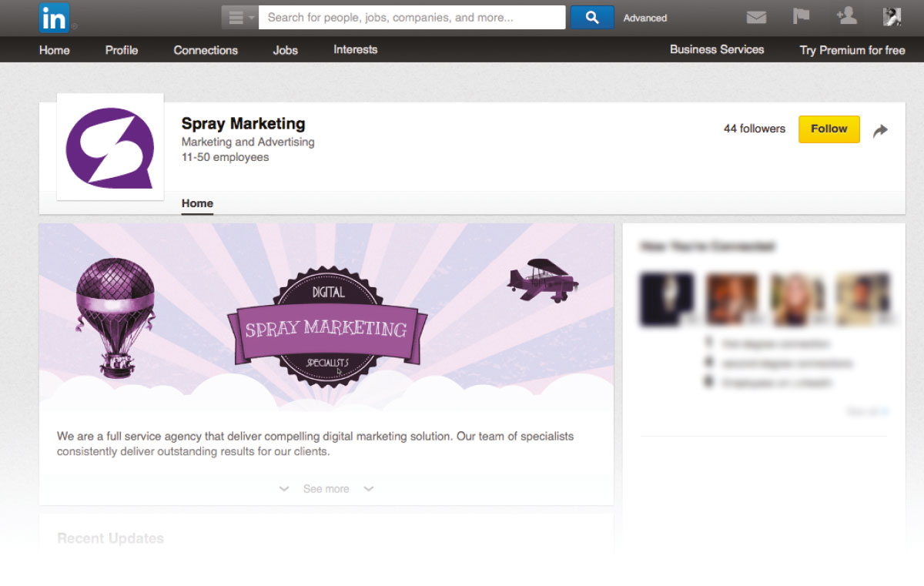
Task: Click the LinkedIn logo icon
Action: (x=54, y=18)
